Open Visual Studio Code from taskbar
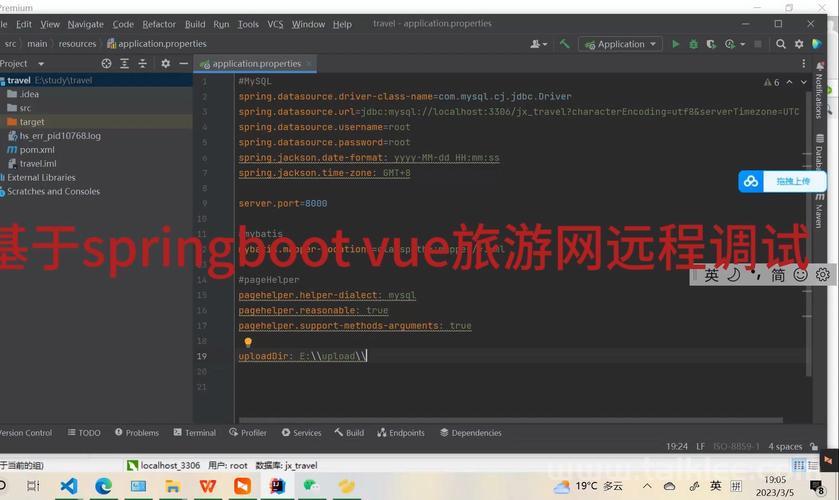The height and width of the screenshot is (500, 839). click(x=68, y=486)
